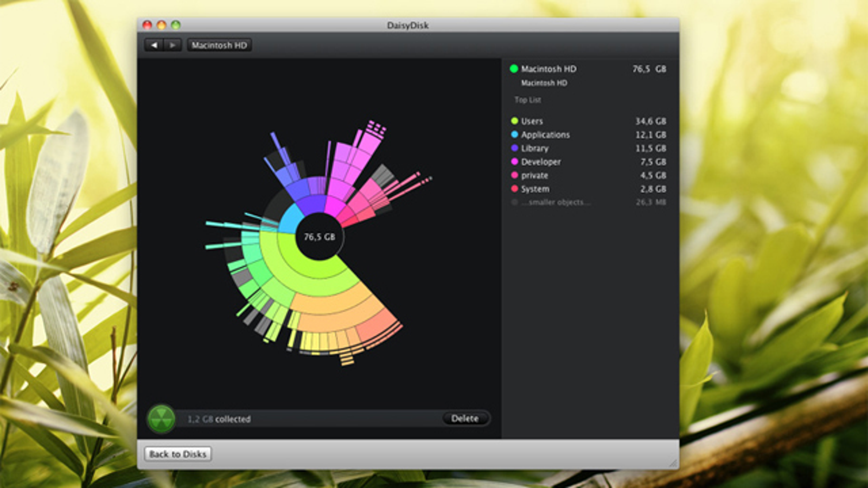Minimize the DaisyDisk window

[x=161, y=25]
